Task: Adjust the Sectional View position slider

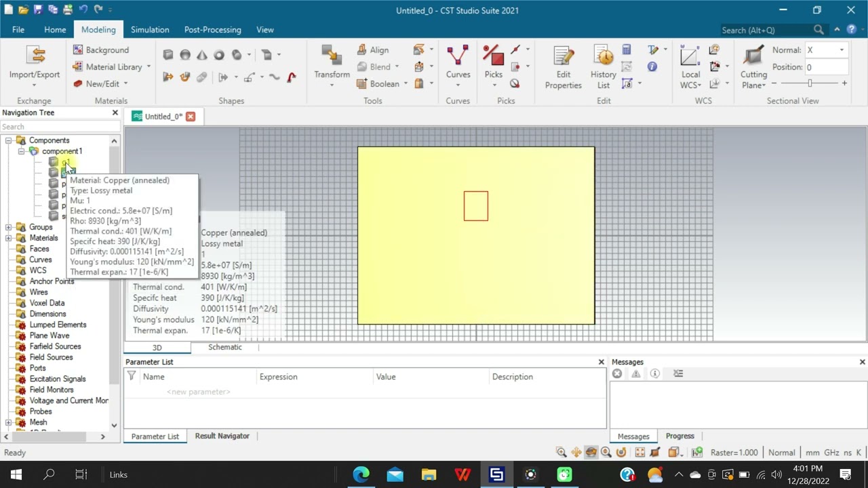Action: 810,83
